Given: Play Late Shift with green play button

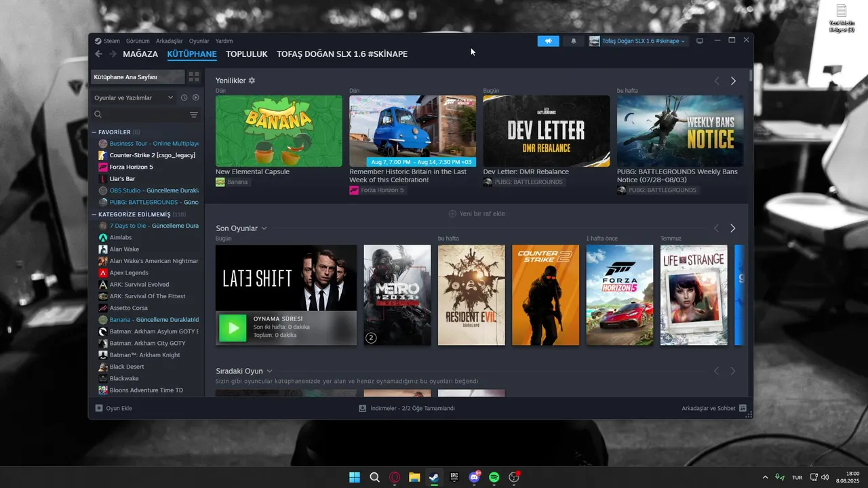Looking at the screenshot, I should (x=233, y=328).
